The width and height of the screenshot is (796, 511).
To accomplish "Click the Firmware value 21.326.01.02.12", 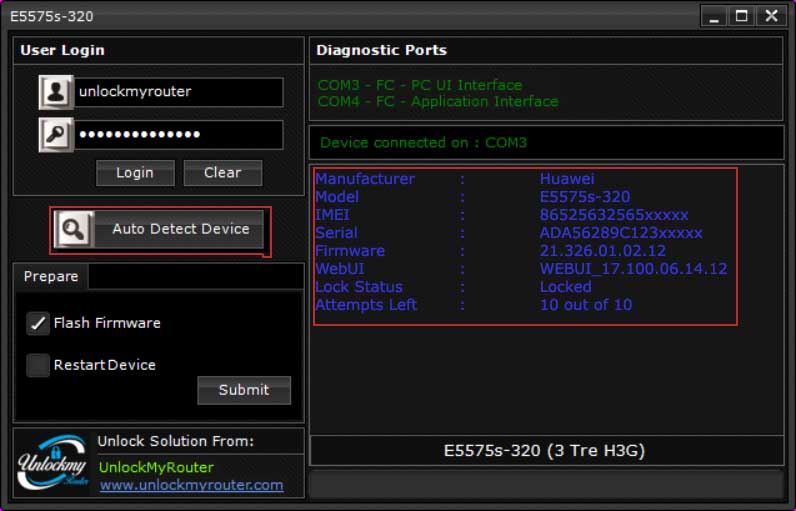I will point(603,251).
